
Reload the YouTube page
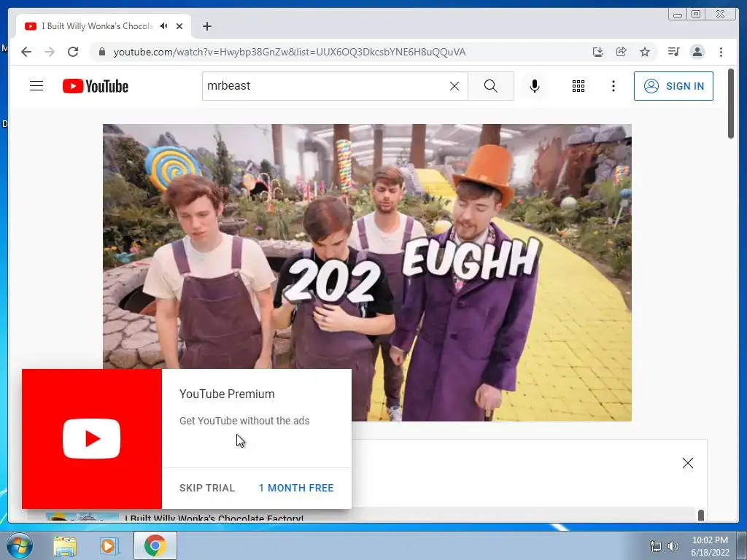coord(73,52)
